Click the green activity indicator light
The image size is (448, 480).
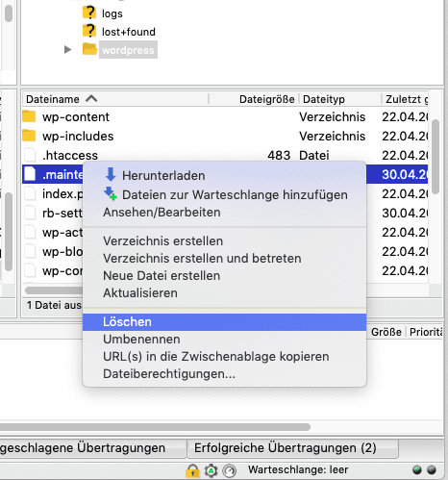pos(417,469)
